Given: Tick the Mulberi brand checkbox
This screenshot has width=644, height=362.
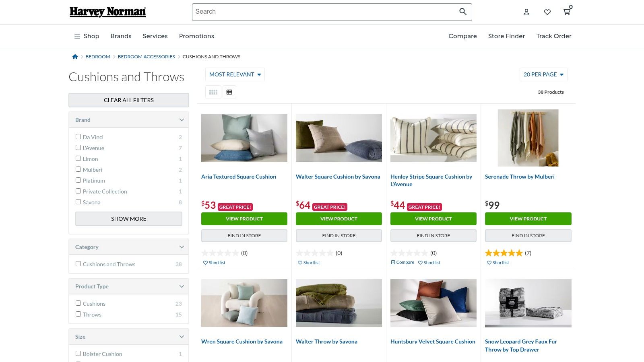Looking at the screenshot, I should click(78, 169).
